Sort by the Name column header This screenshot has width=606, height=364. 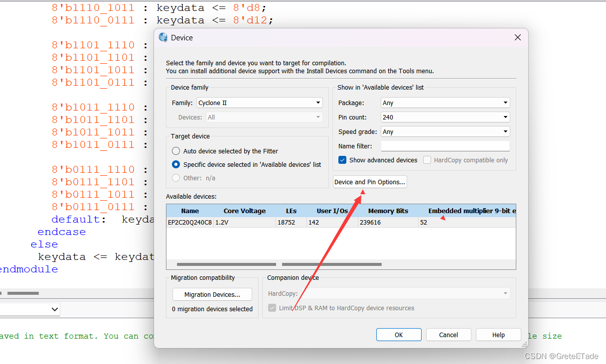(190, 211)
